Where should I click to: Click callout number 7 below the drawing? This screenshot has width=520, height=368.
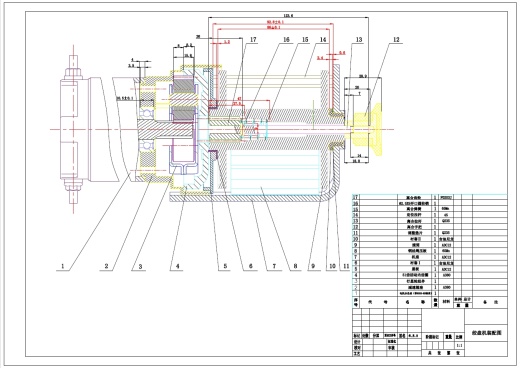click(x=274, y=266)
